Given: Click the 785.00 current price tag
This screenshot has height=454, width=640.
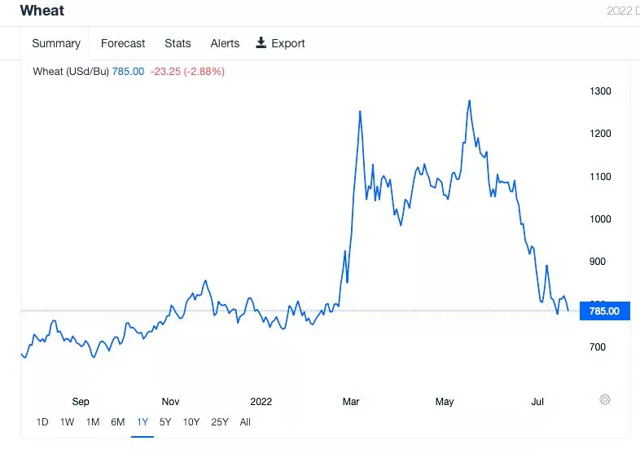Looking at the screenshot, I should tap(603, 311).
